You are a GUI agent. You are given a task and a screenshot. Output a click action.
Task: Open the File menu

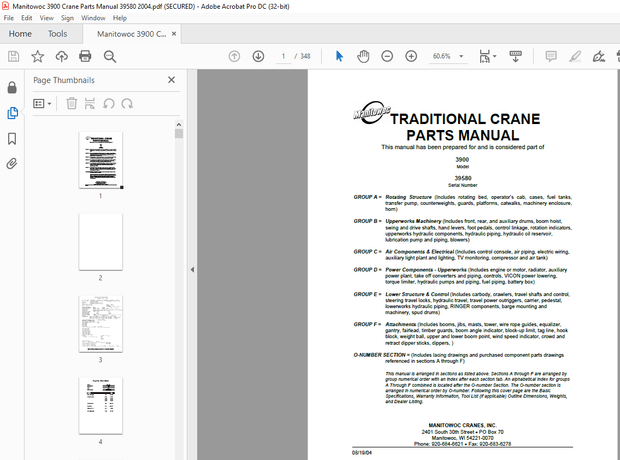tap(9, 18)
